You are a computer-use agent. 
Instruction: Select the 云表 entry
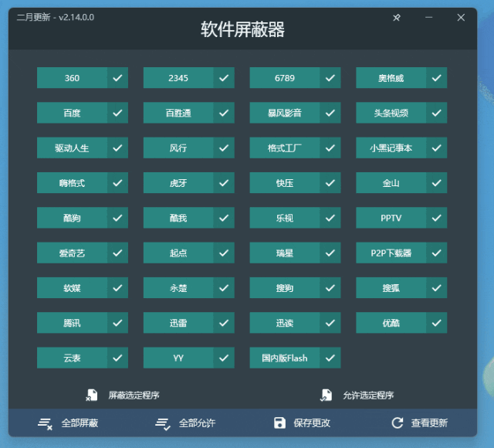[72, 358]
